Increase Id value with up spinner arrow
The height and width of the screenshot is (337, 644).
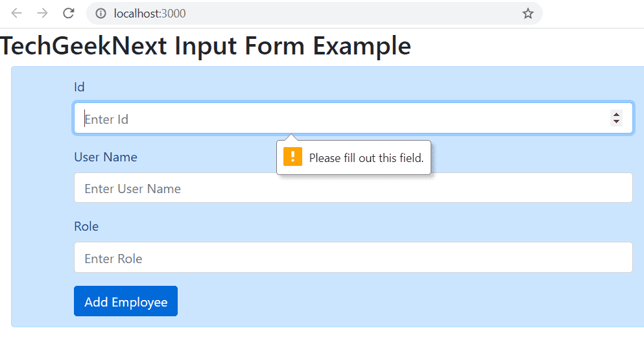tap(616, 115)
